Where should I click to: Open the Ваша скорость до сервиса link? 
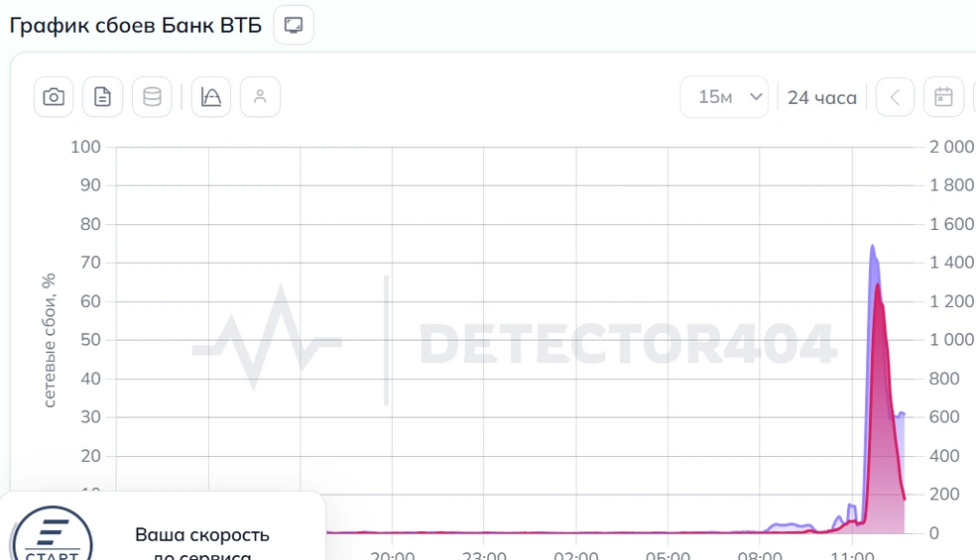click(202, 543)
